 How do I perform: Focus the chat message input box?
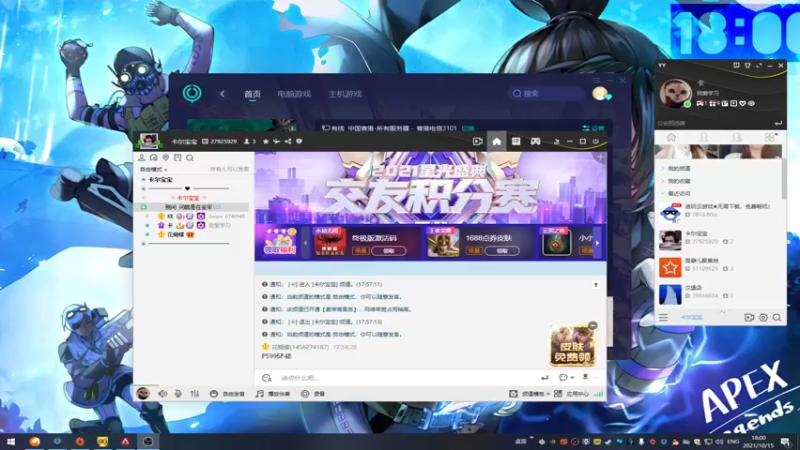pos(408,378)
